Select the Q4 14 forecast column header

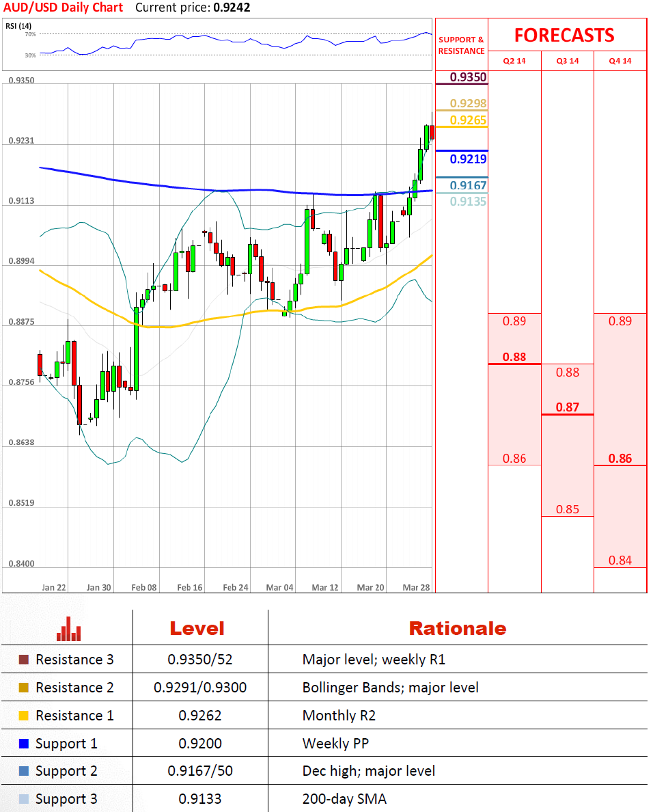tap(620, 61)
